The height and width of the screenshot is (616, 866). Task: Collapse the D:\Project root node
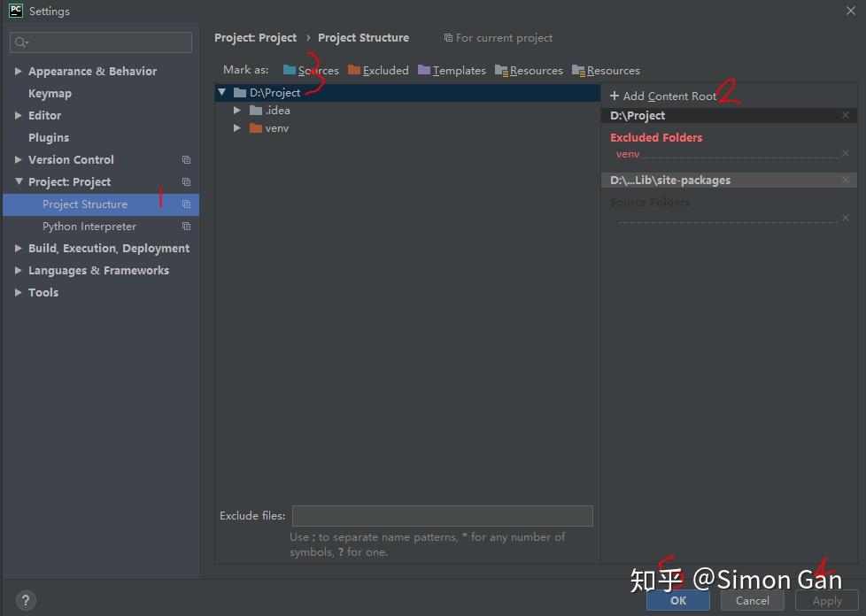(x=220, y=92)
